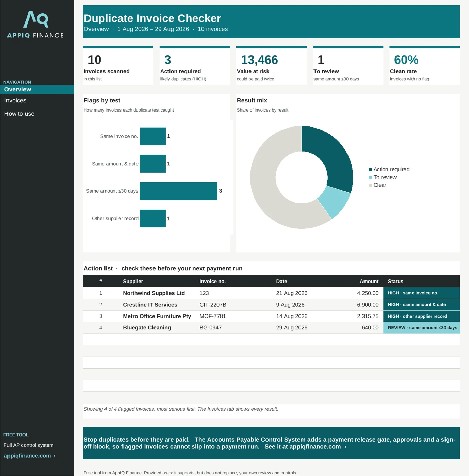The image size is (469, 476).
Task: Click the Value at risk 13,466 figure
Action: coord(259,60)
